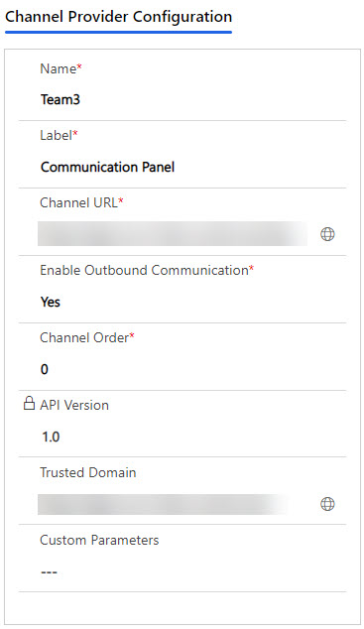This screenshot has height=629, width=364.
Task: Click the Channel Order label text
Action: pyautogui.click(x=84, y=337)
